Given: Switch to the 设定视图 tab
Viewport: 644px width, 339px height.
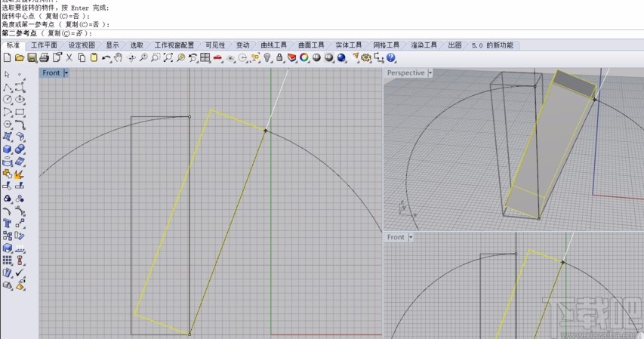Looking at the screenshot, I should click(x=82, y=45).
